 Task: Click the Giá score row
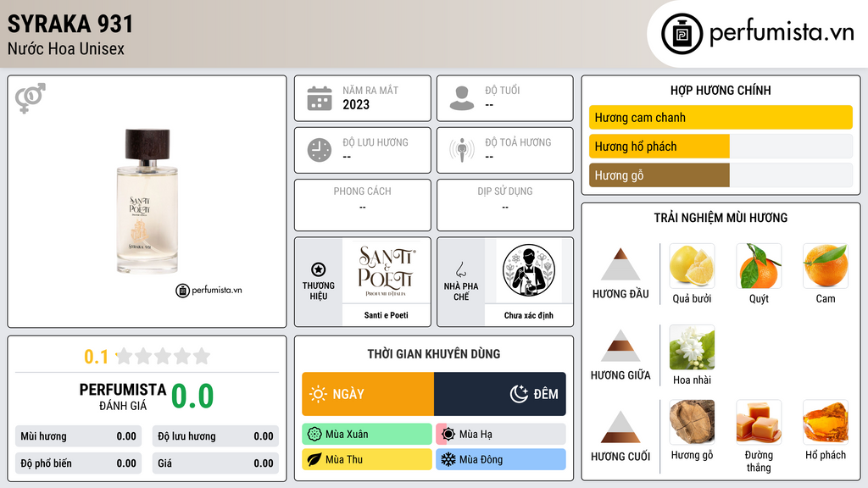215,463
